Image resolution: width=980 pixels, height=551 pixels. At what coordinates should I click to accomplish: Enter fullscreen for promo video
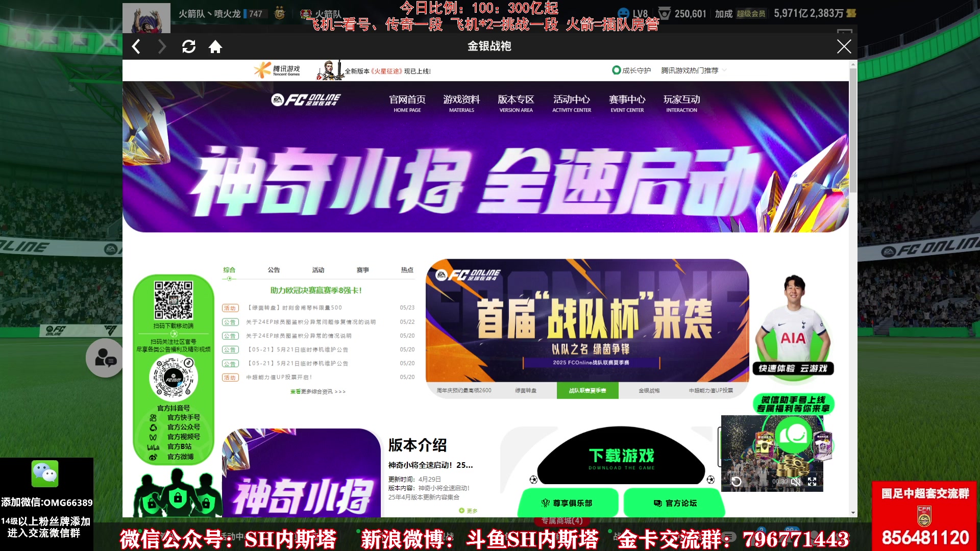pos(812,482)
